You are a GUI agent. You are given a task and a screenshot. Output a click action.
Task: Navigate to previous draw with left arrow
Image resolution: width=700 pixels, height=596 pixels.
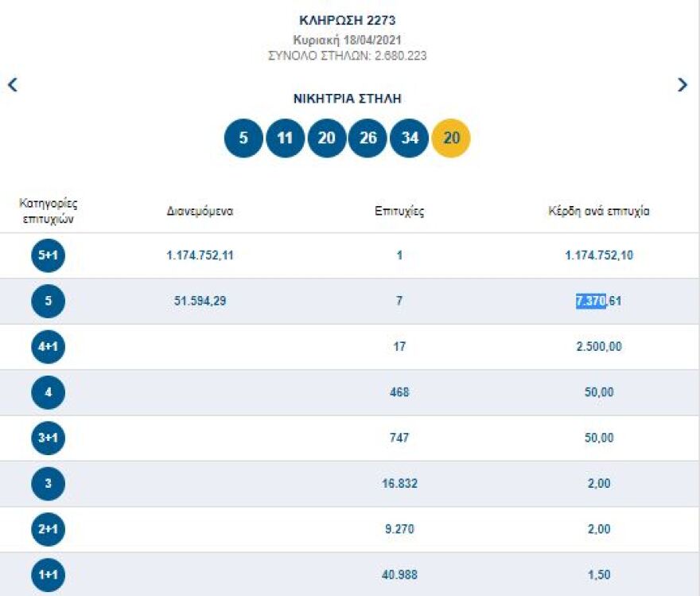click(x=12, y=84)
